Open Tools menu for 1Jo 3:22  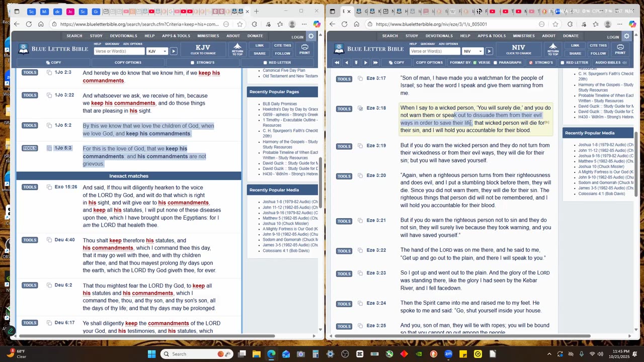coord(30,95)
